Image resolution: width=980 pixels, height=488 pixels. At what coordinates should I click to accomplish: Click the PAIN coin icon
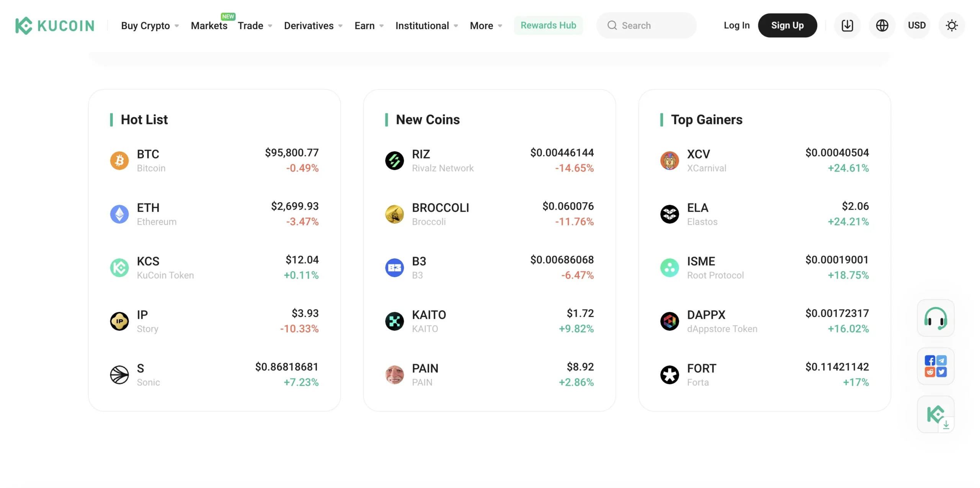click(394, 375)
